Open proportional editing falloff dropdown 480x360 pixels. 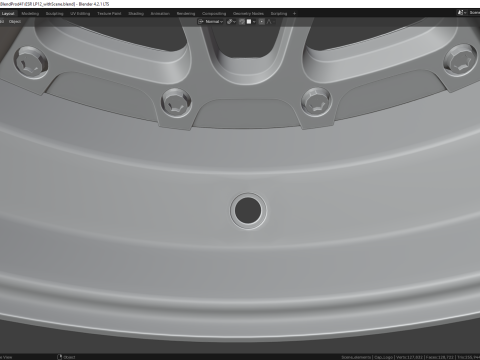tap(271, 22)
